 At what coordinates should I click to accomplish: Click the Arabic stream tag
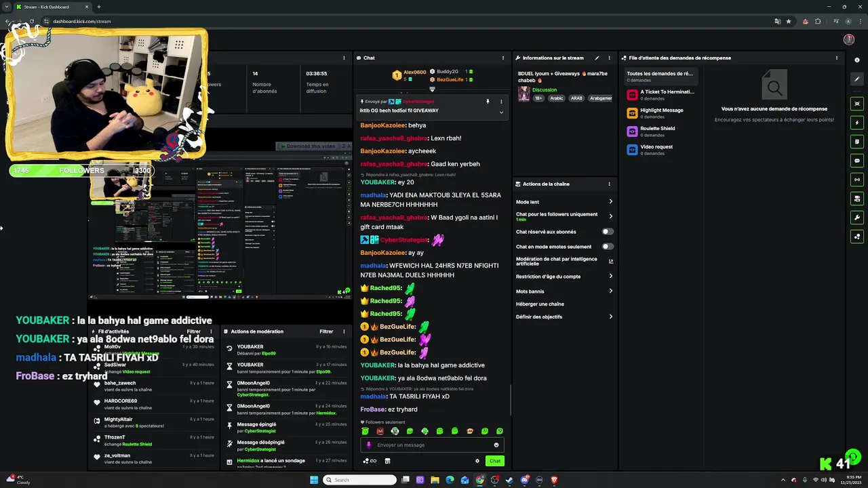click(557, 98)
